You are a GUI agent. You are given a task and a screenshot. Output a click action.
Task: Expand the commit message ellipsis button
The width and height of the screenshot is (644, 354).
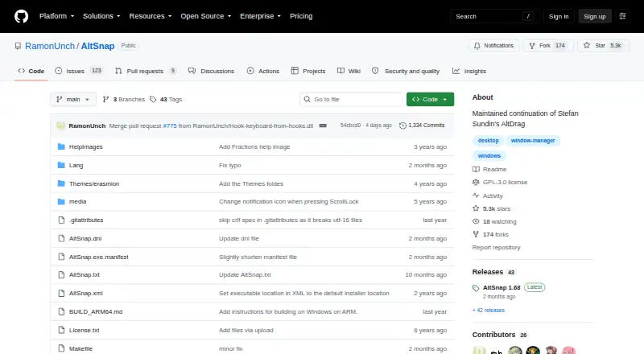[323, 126]
